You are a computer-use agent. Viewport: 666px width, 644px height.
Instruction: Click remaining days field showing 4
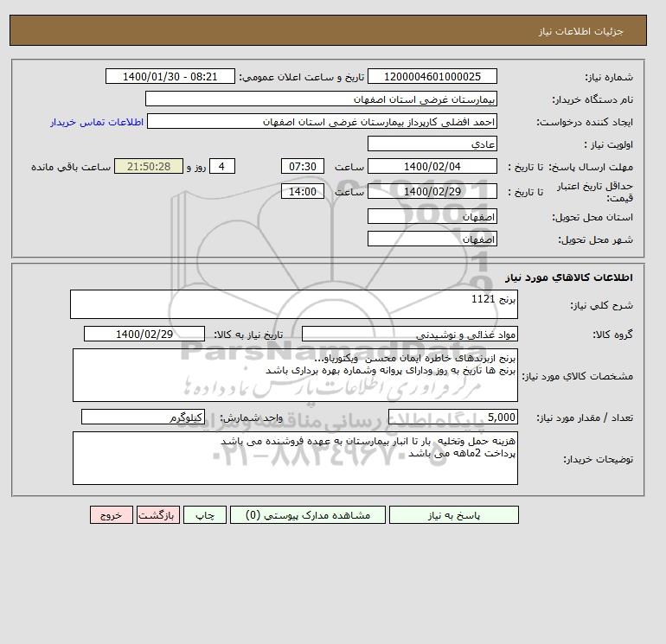tap(221, 167)
